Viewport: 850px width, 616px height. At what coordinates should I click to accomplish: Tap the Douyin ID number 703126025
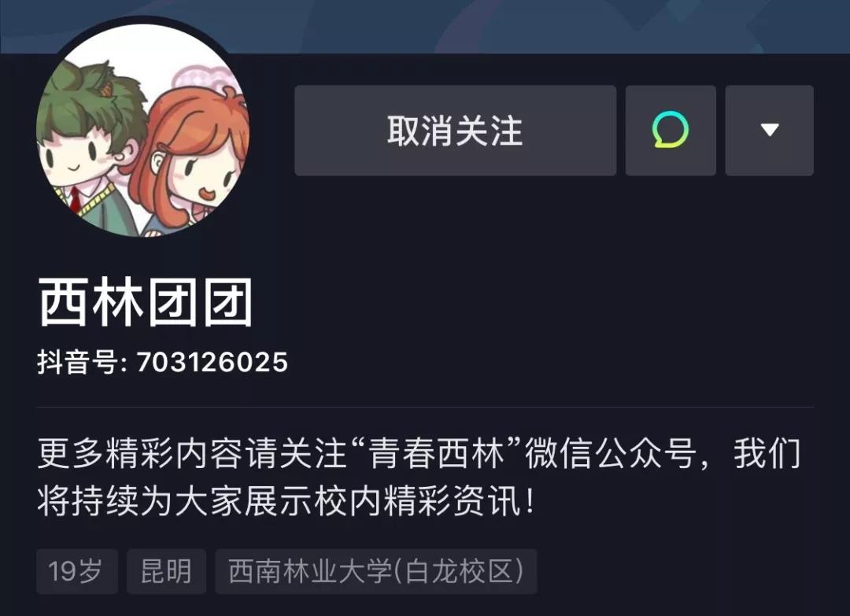point(212,362)
